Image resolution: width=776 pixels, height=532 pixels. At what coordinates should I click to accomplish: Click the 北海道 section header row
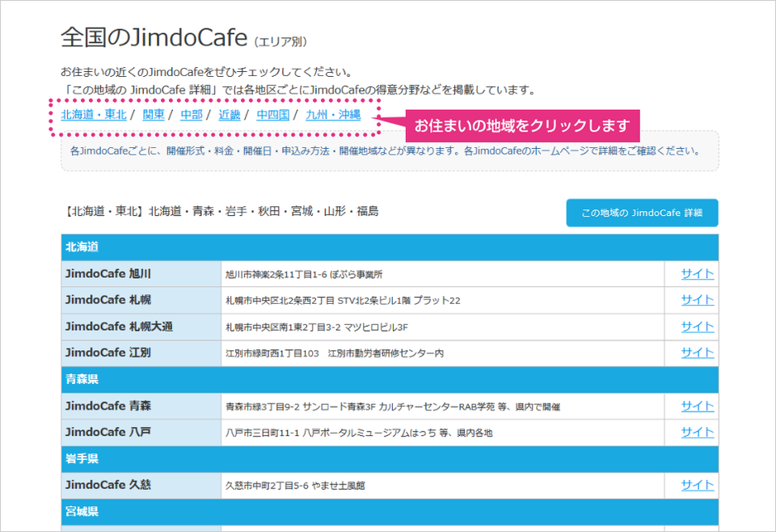(390, 247)
